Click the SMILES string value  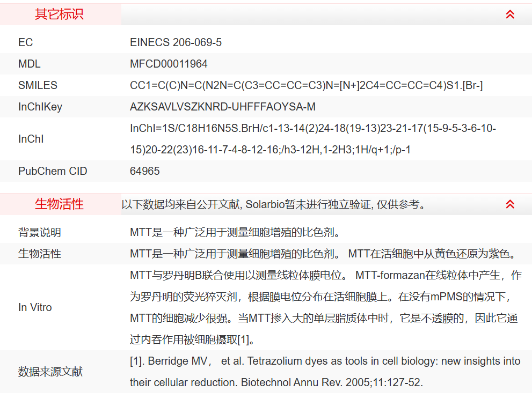306,85
